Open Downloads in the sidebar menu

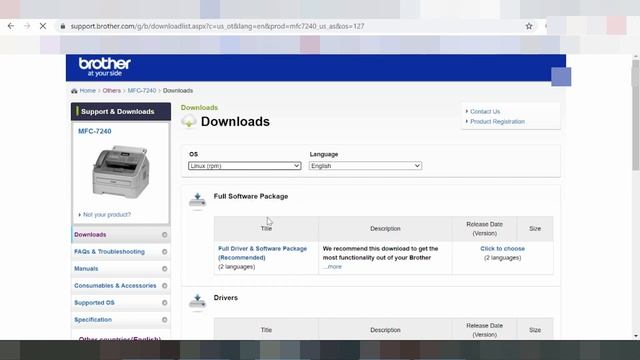pyautogui.click(x=121, y=235)
